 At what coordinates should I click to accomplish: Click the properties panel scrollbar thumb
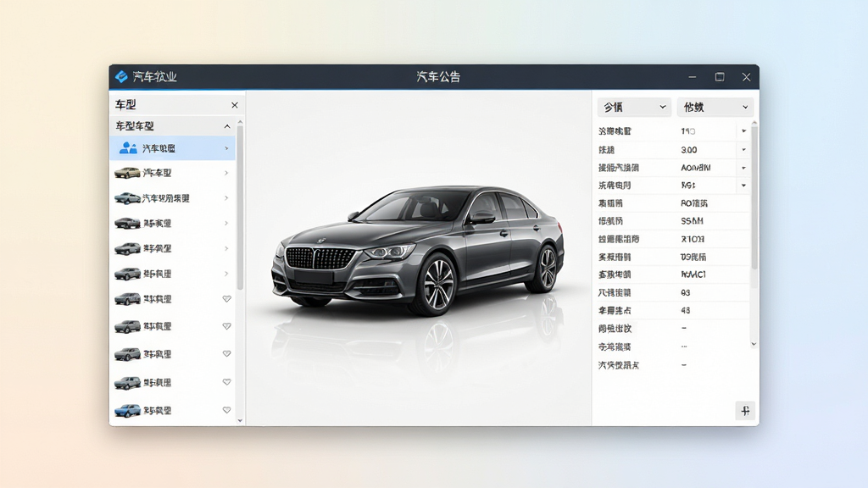point(754,198)
